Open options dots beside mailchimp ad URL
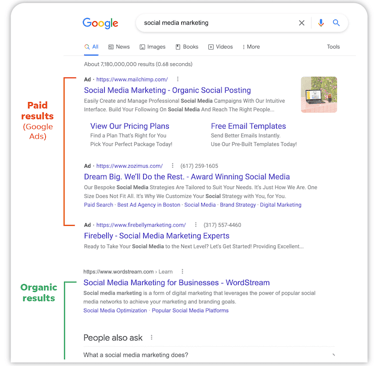 178,79
